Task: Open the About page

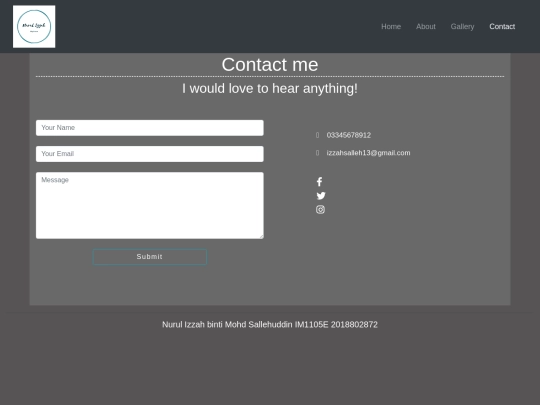Action: pyautogui.click(x=426, y=27)
